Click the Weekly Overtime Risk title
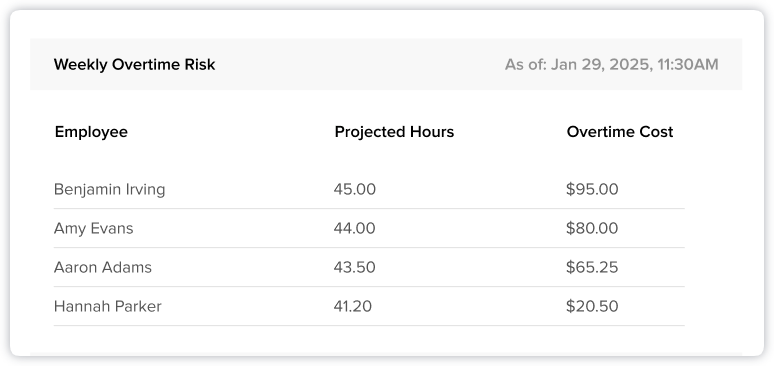Viewport: 774px width, 366px height. 134,65
